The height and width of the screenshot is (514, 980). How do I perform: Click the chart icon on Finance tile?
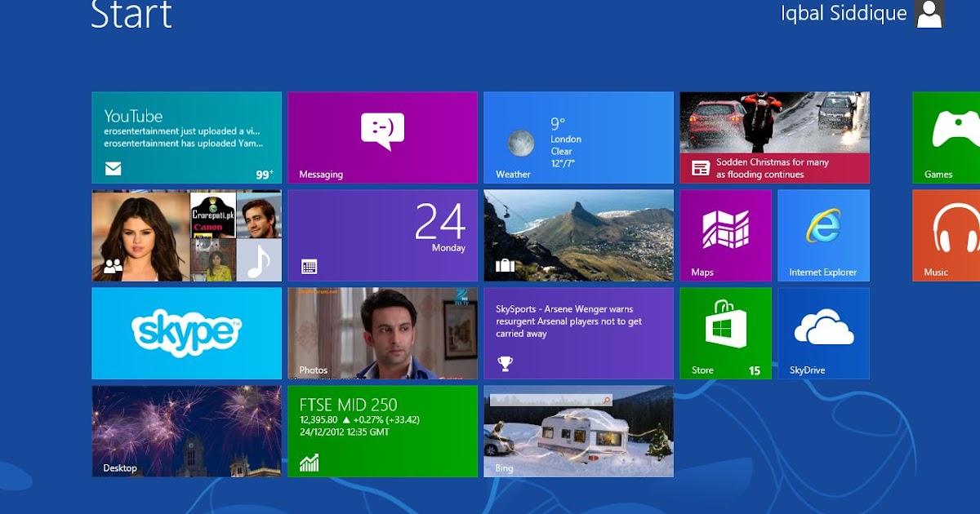click(309, 463)
